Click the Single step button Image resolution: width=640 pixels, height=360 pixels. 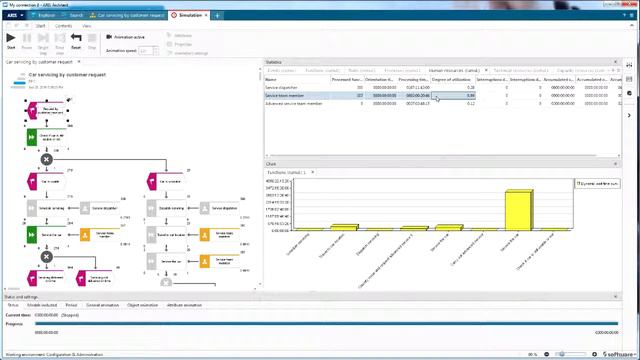point(43,44)
